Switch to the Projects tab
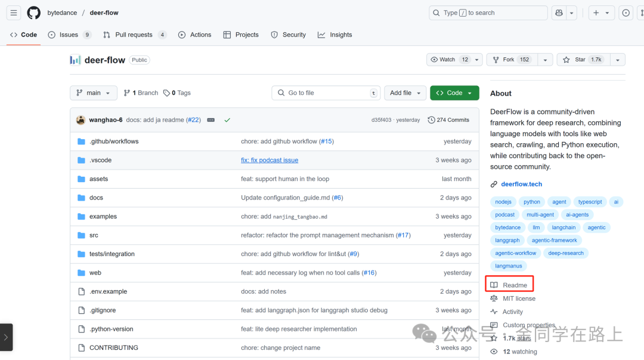 241,35
